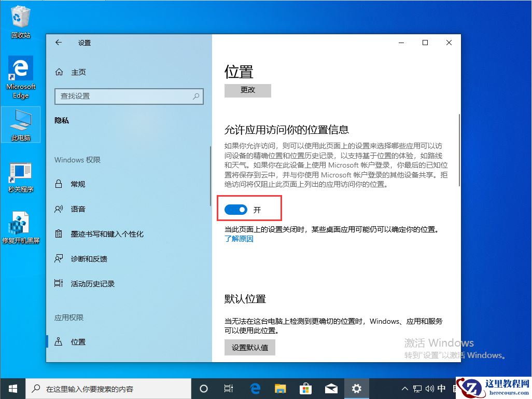
Task: Click the back arrow in Settings
Action: [59, 43]
